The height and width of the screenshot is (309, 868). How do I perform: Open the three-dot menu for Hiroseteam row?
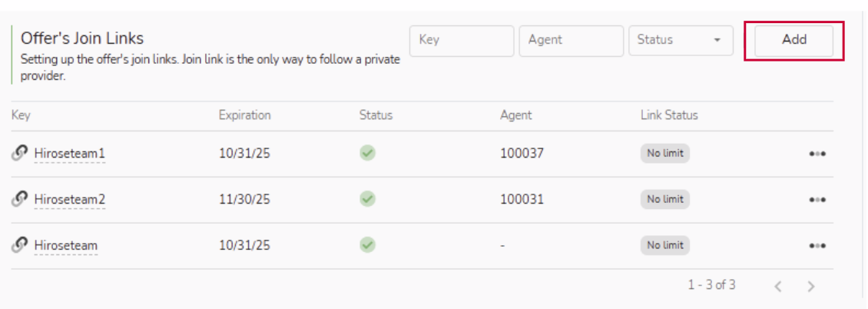(x=817, y=246)
